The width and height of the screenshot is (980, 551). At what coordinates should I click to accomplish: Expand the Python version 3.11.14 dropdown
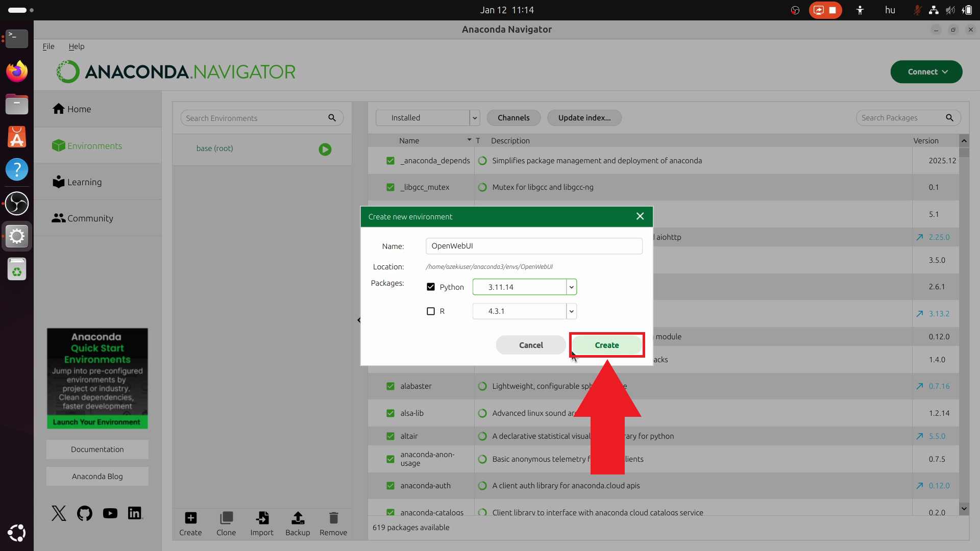pyautogui.click(x=571, y=287)
